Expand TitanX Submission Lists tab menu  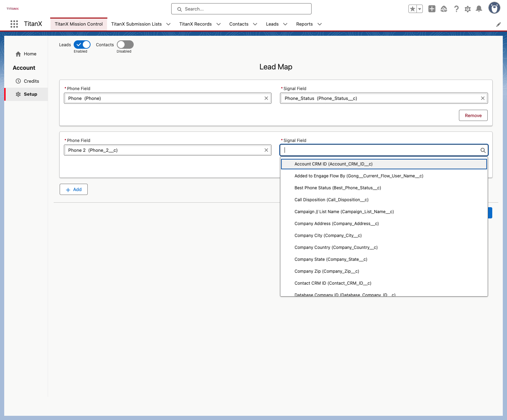point(168,24)
